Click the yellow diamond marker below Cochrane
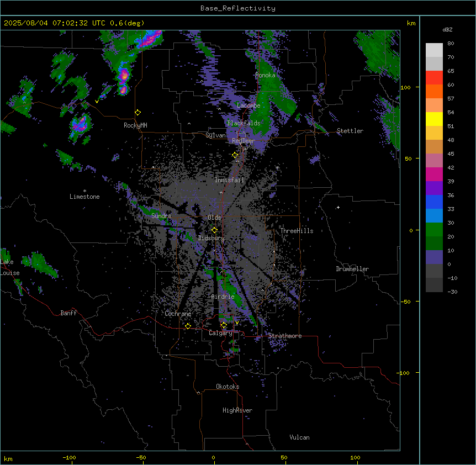476x465 pixels. click(188, 326)
